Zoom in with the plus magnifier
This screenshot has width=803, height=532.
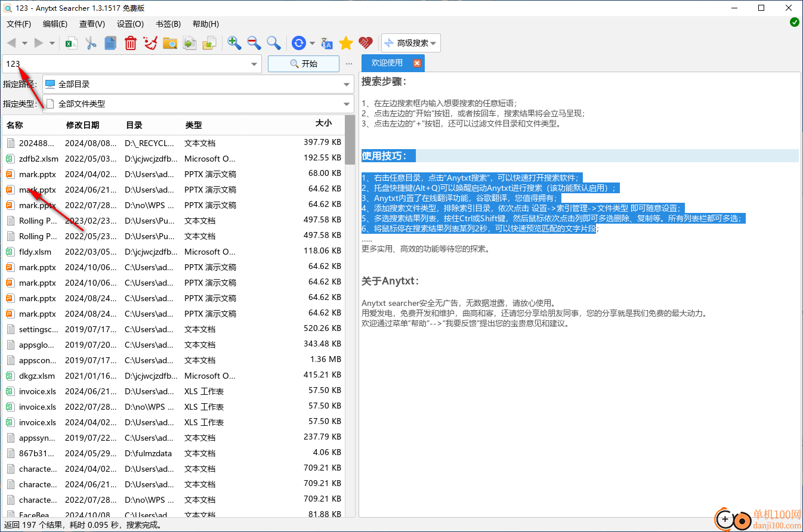click(x=234, y=43)
